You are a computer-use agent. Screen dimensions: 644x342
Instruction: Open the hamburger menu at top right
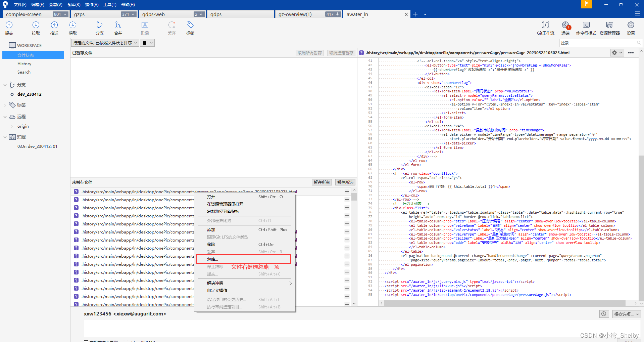[x=637, y=14]
